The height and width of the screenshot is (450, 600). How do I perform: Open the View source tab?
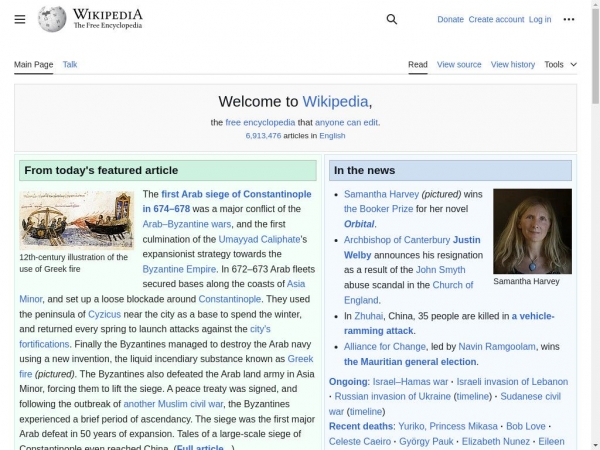[459, 64]
